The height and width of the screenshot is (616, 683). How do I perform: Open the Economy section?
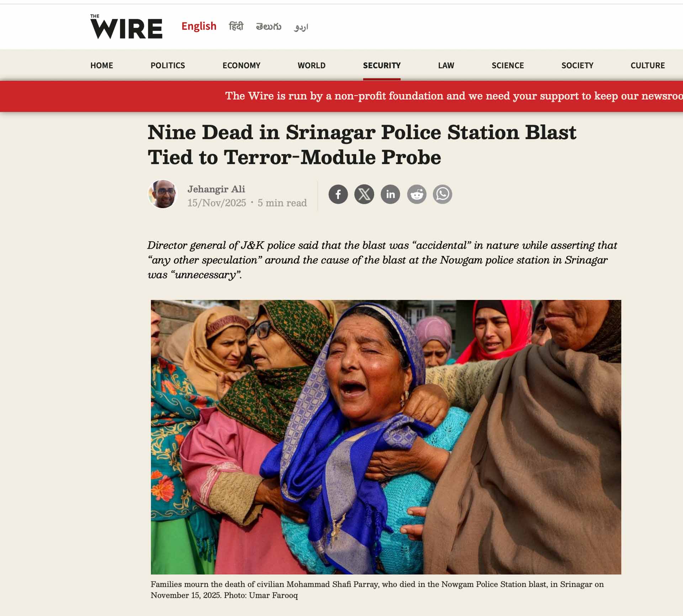(x=242, y=65)
